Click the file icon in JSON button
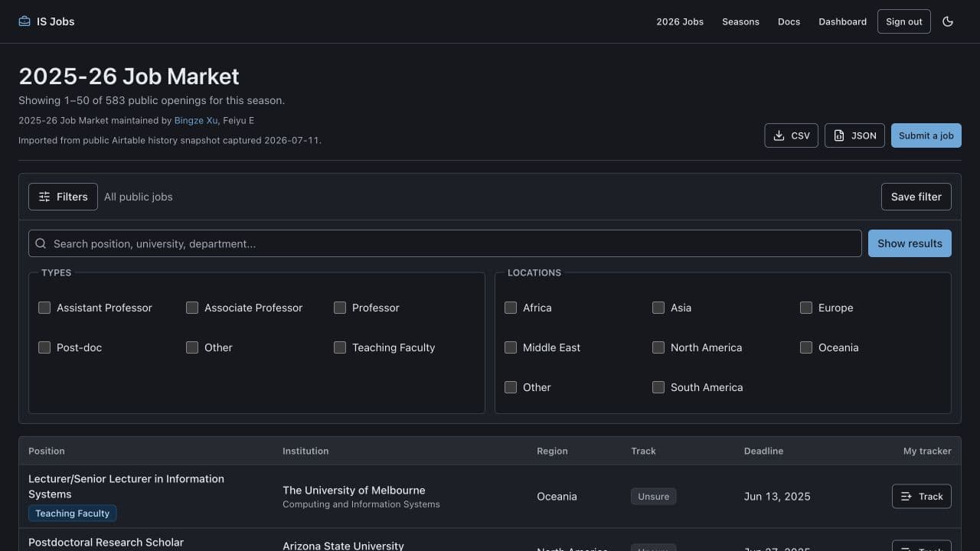This screenshot has height=551, width=980. (839, 135)
